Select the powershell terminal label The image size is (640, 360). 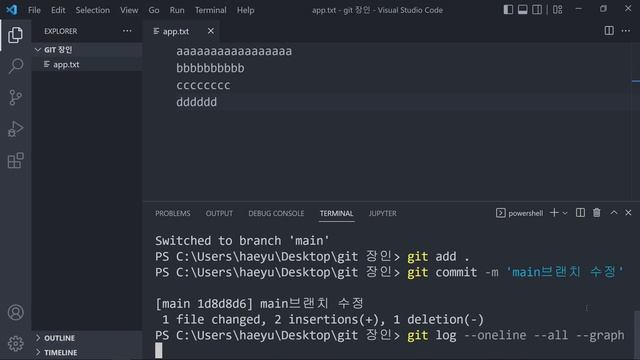click(x=520, y=213)
